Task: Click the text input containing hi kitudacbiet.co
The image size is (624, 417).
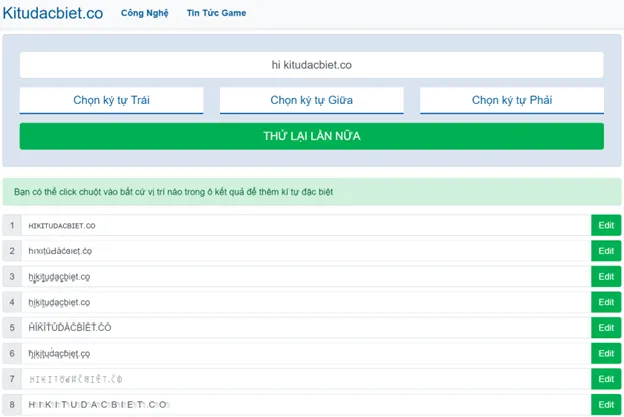Action: coord(311,65)
